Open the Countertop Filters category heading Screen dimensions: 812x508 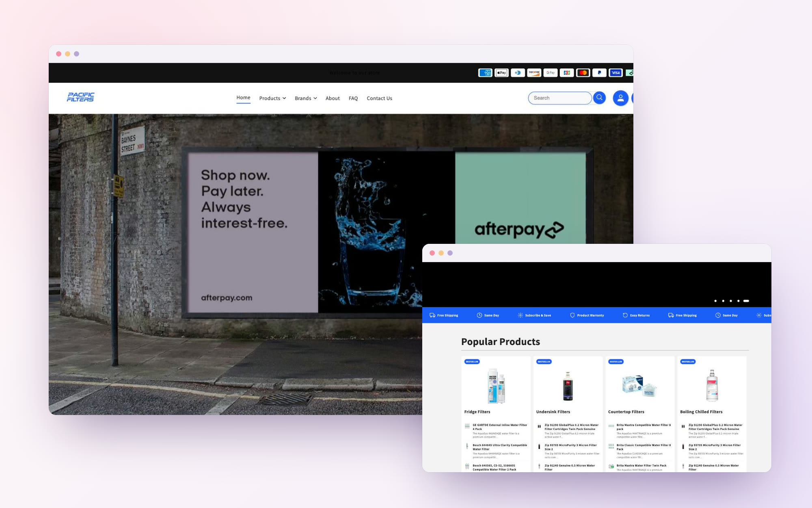pyautogui.click(x=626, y=412)
